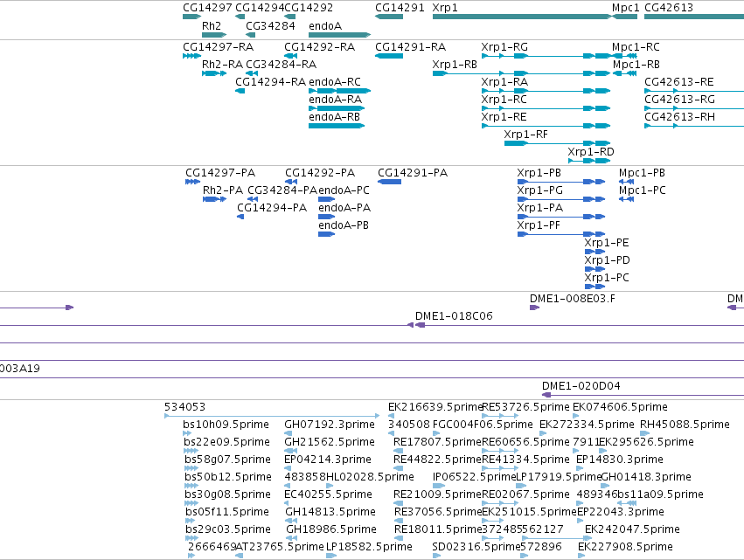Click EST label IP06522.5prime
744x560 pixels.
tap(474, 477)
